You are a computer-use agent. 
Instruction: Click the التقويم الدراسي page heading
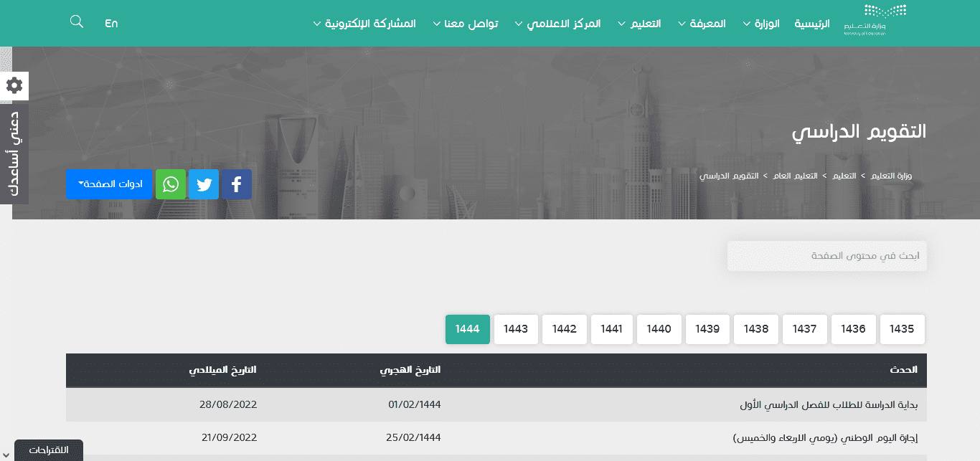pos(859,132)
